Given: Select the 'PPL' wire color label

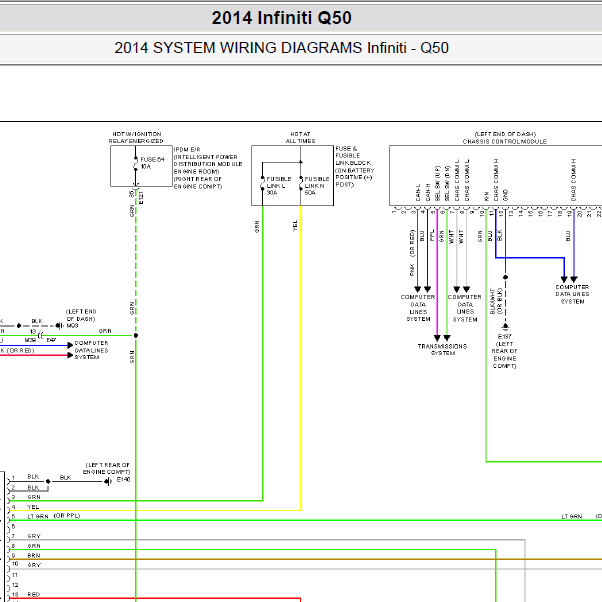Looking at the screenshot, I should point(432,235).
